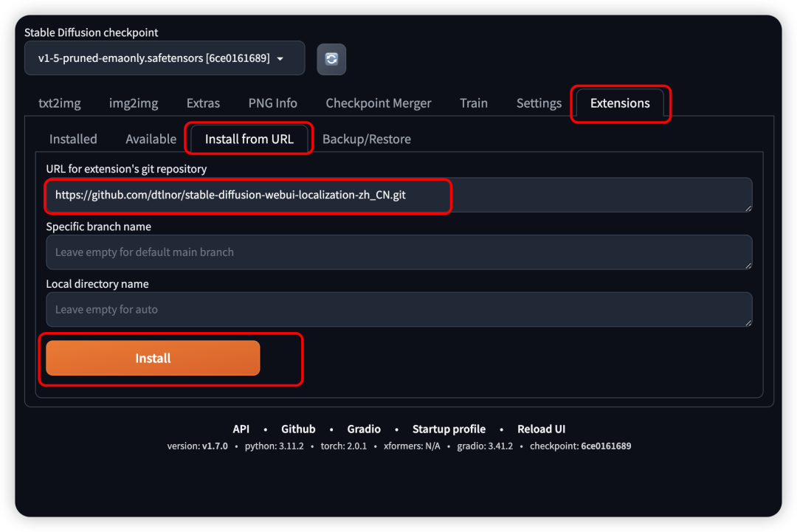Screen dimensions: 797x532
Task: Click the Local directory name field
Action: 399,309
